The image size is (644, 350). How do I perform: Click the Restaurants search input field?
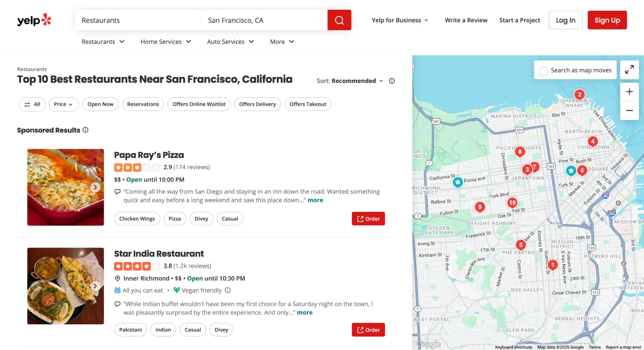(138, 20)
